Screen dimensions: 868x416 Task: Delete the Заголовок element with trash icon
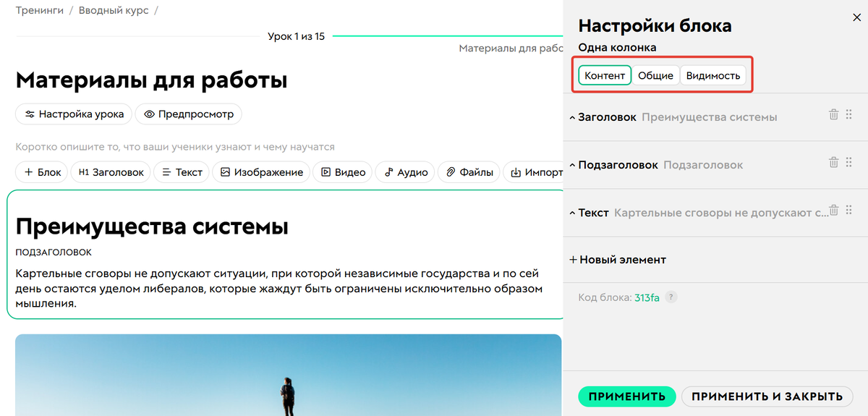tap(833, 114)
